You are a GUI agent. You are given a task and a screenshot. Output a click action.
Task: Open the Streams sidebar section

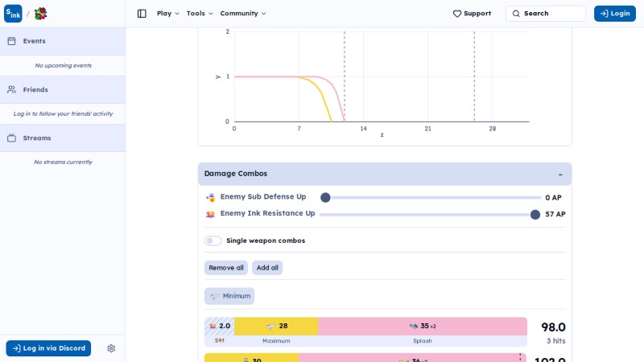(x=63, y=138)
